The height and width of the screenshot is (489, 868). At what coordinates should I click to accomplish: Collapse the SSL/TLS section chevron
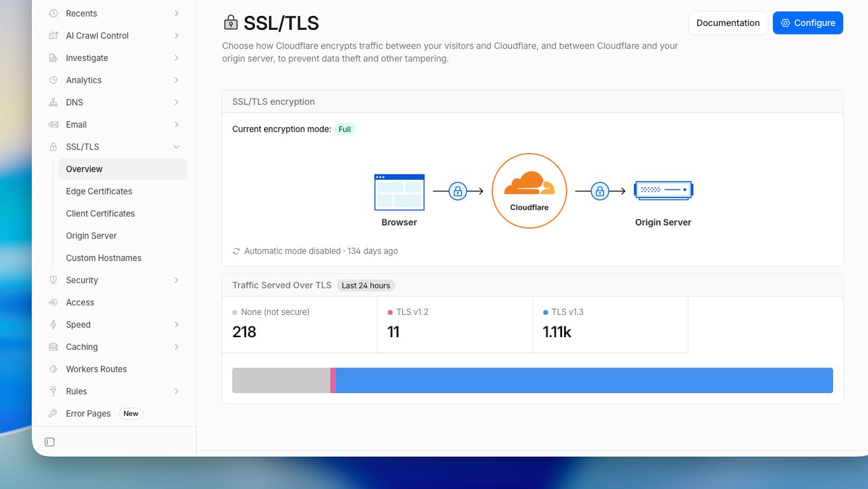[176, 147]
